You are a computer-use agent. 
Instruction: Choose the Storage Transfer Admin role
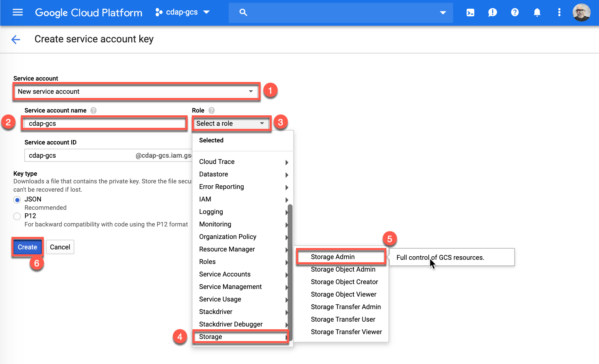(x=342, y=307)
